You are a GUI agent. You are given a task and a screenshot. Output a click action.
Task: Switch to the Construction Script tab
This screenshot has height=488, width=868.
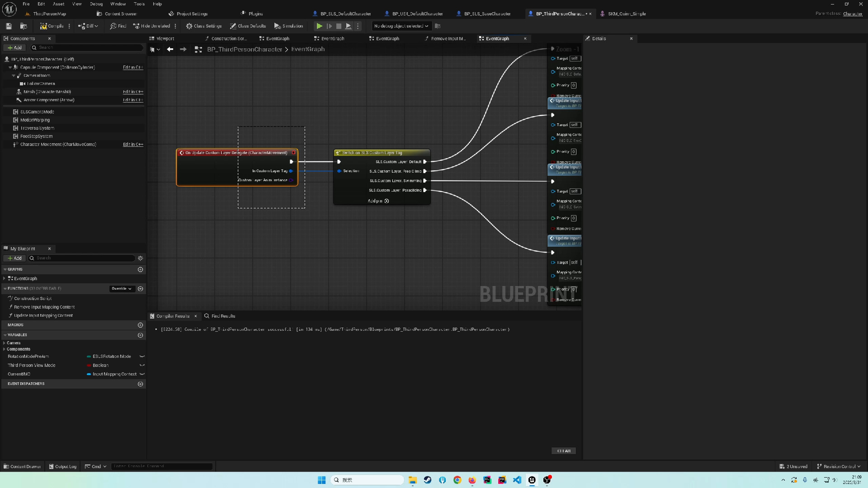(226, 38)
